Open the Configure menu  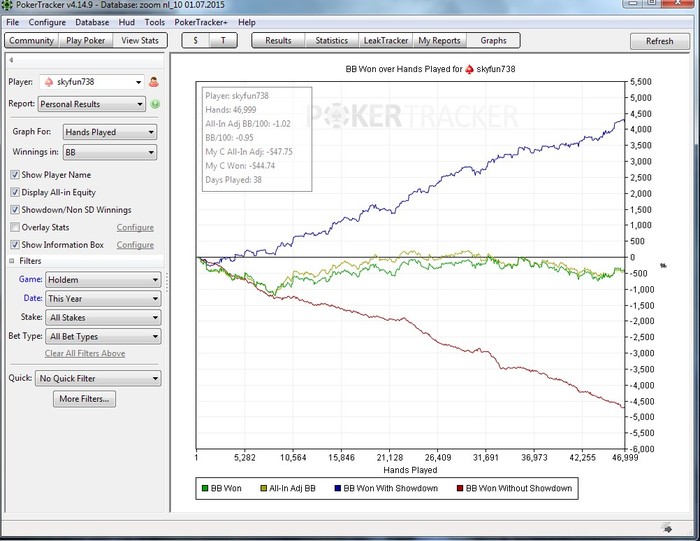pyautogui.click(x=47, y=22)
